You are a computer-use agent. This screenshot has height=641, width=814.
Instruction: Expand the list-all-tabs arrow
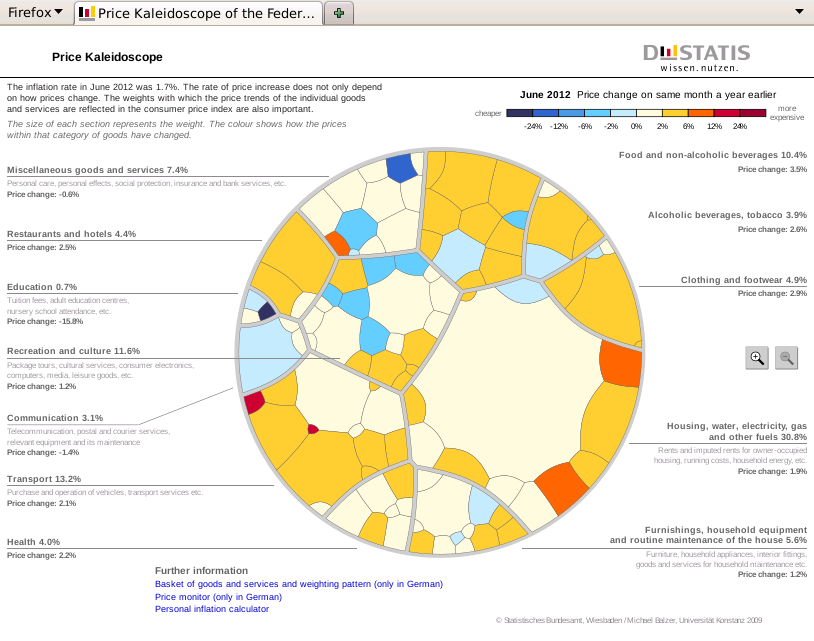799,11
